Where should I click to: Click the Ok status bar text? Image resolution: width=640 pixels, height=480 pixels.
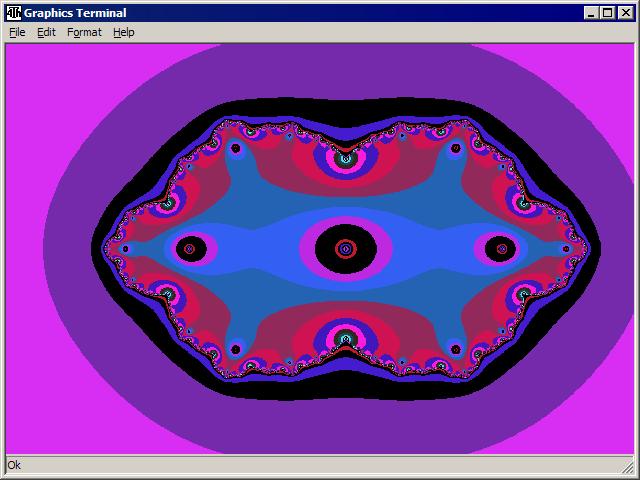(14, 465)
